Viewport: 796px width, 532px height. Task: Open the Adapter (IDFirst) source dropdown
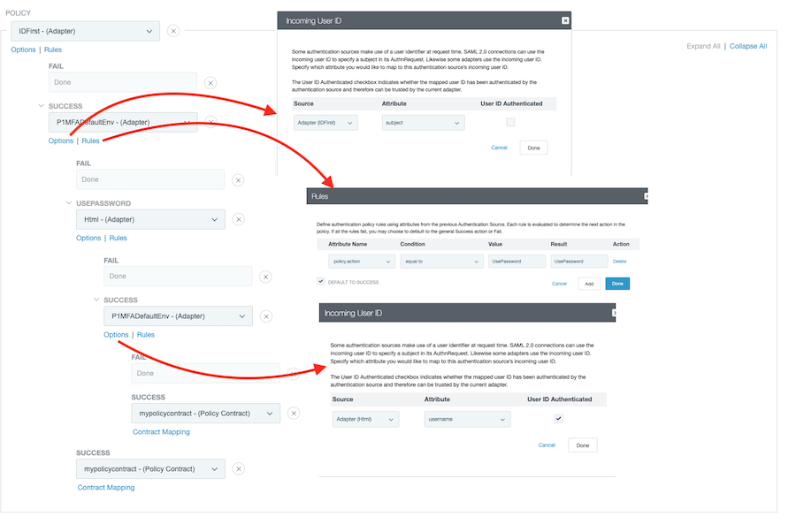click(x=325, y=123)
